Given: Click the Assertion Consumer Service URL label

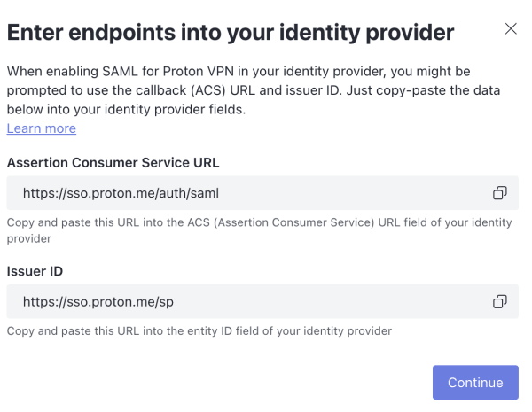Looking at the screenshot, I should click(x=113, y=163).
